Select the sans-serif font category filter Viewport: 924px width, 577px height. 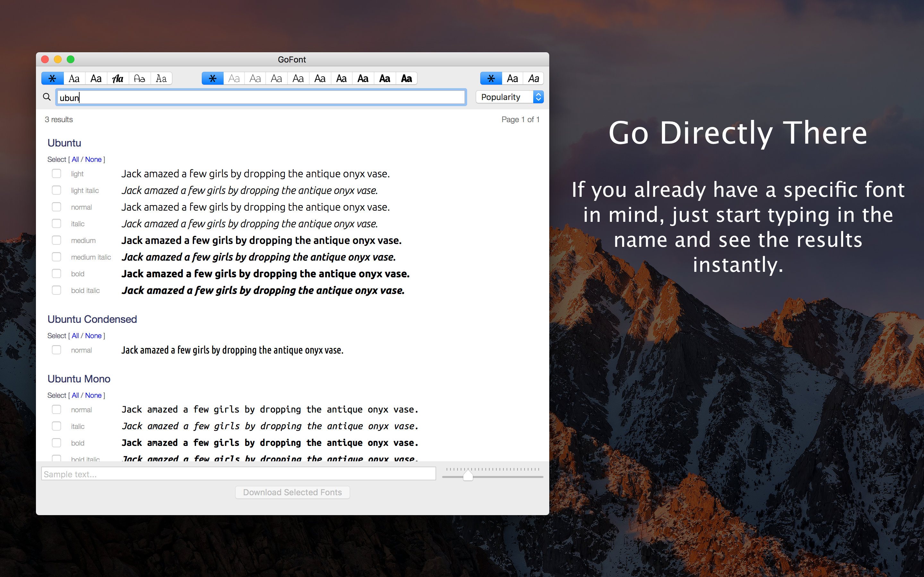coord(96,79)
